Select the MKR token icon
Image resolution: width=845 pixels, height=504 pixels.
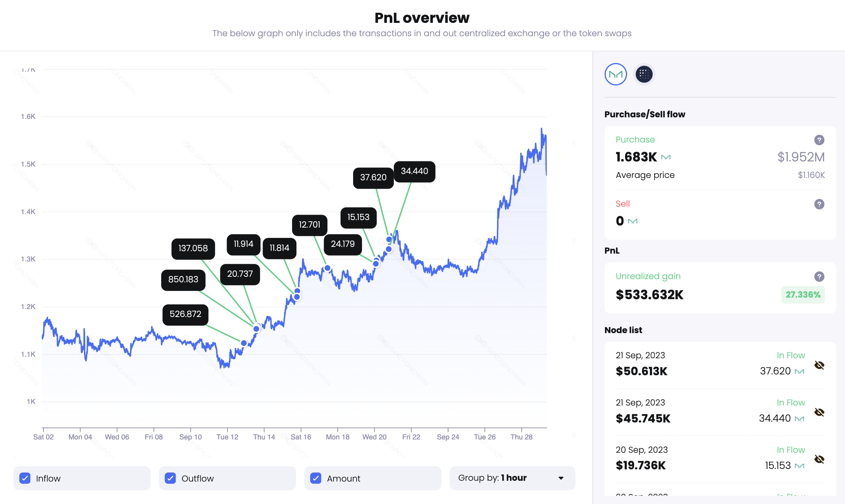coord(616,74)
